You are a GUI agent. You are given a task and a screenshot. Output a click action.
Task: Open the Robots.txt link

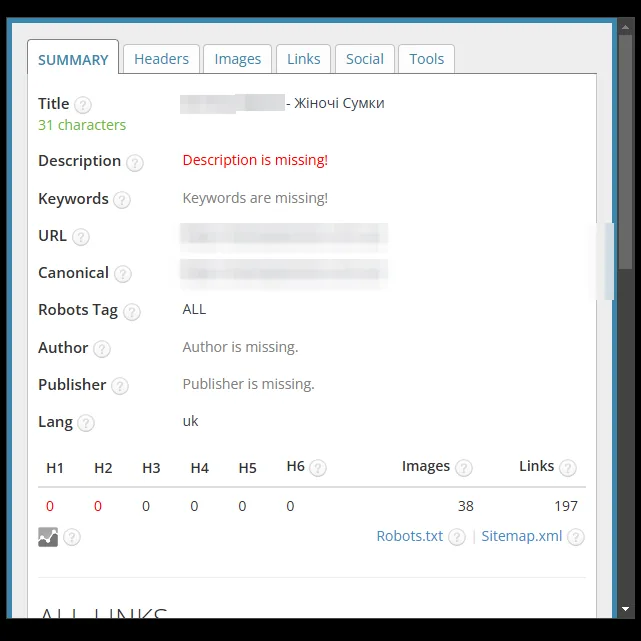coord(410,536)
